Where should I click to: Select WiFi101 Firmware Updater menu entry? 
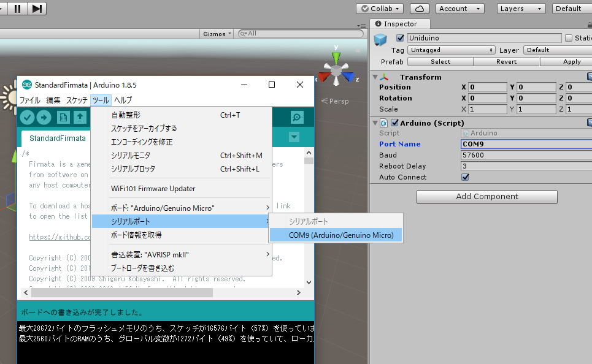click(x=181, y=189)
